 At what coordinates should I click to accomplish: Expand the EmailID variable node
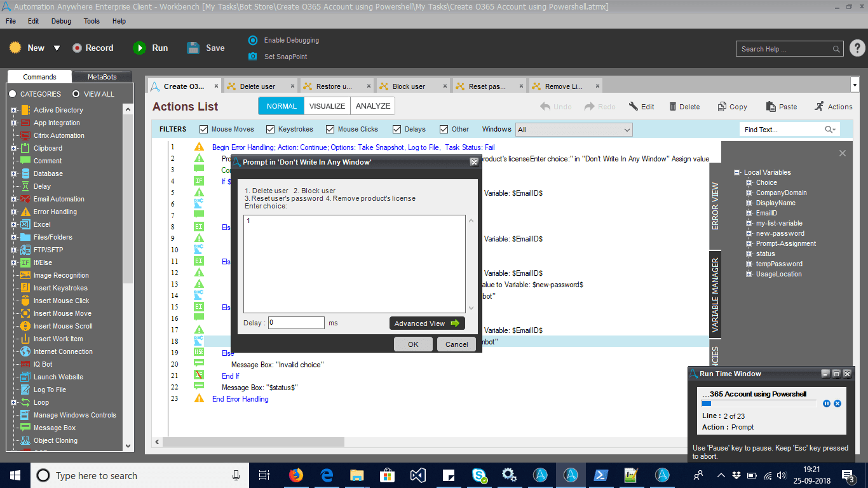tap(749, 213)
